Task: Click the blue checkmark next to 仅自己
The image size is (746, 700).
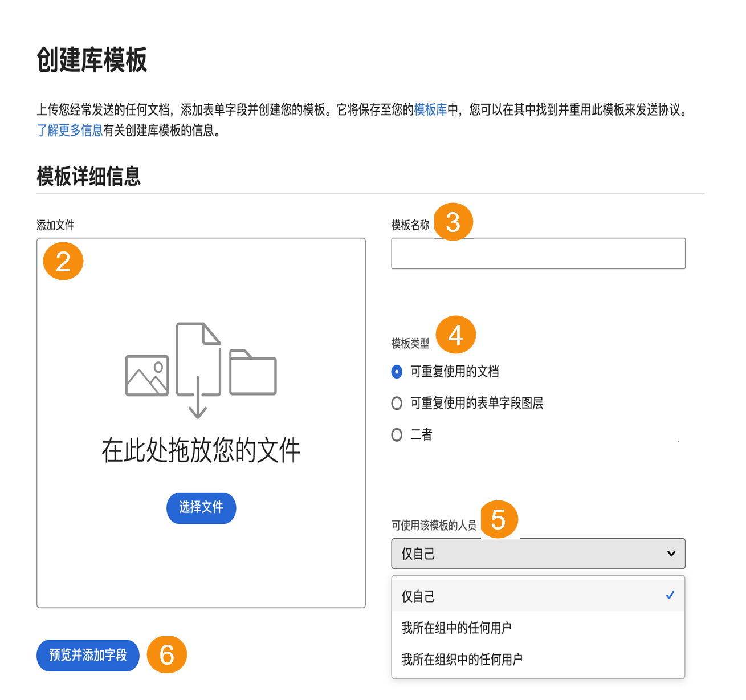Action: click(x=670, y=595)
